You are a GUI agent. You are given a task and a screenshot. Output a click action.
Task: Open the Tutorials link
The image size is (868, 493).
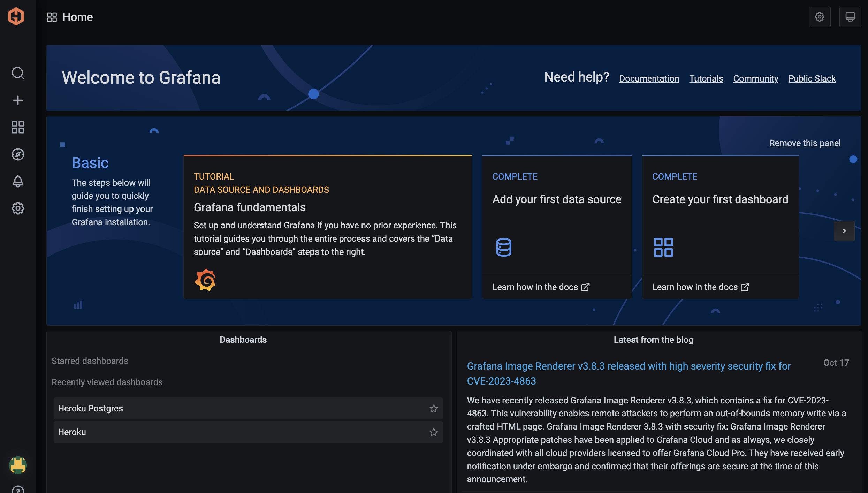(706, 78)
